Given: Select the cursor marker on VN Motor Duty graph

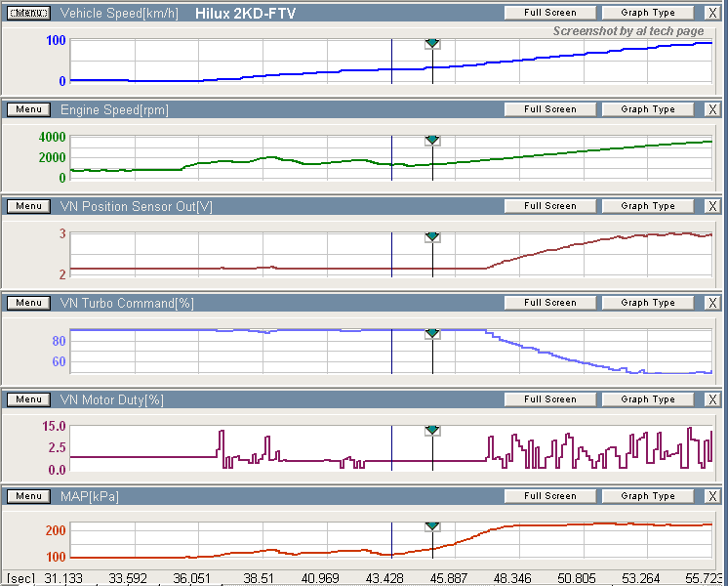Looking at the screenshot, I should coord(432,431).
